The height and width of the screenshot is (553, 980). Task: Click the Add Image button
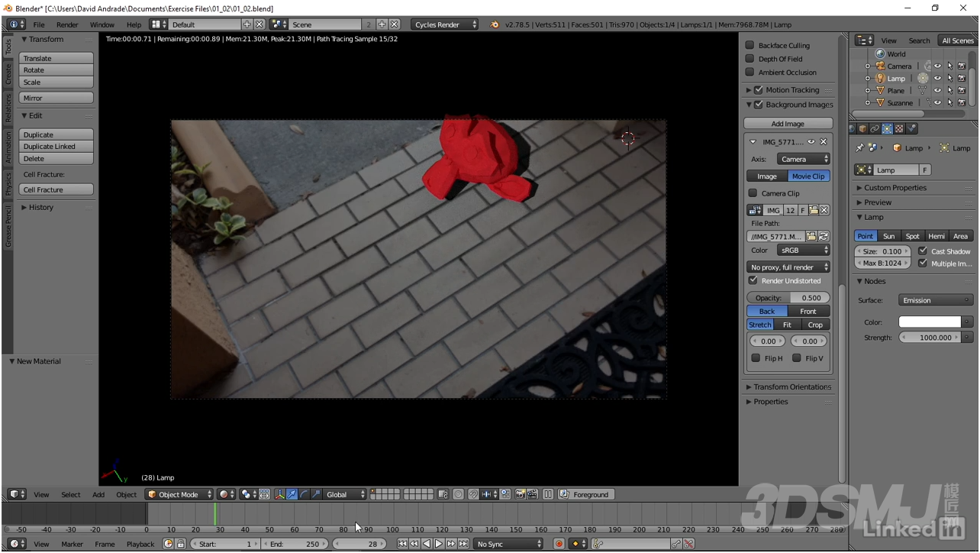click(788, 124)
